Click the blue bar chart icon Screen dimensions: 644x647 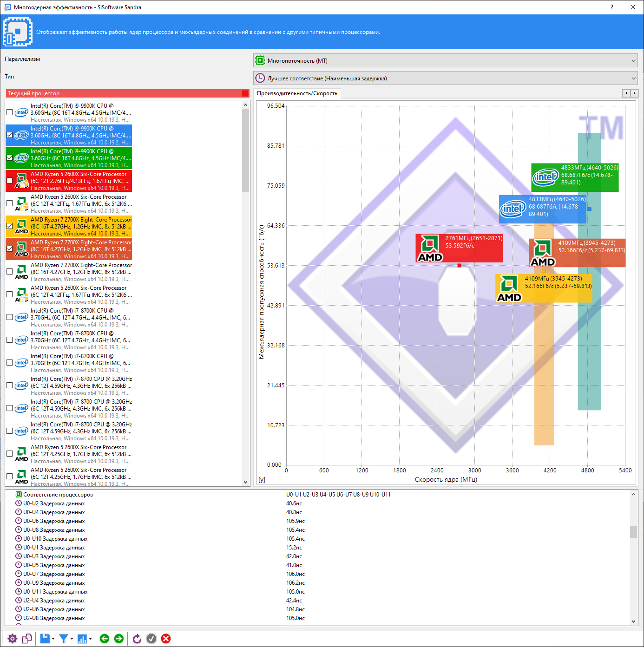(x=82, y=639)
